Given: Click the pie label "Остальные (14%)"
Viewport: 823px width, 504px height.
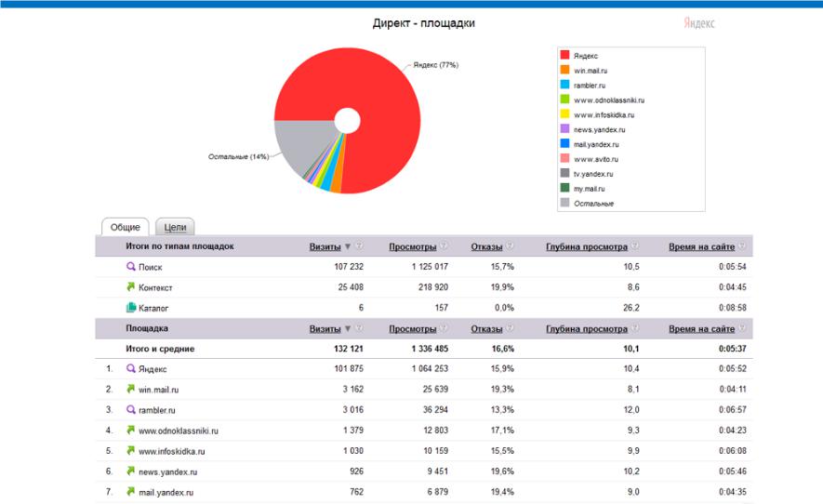Looking at the screenshot, I should [238, 156].
